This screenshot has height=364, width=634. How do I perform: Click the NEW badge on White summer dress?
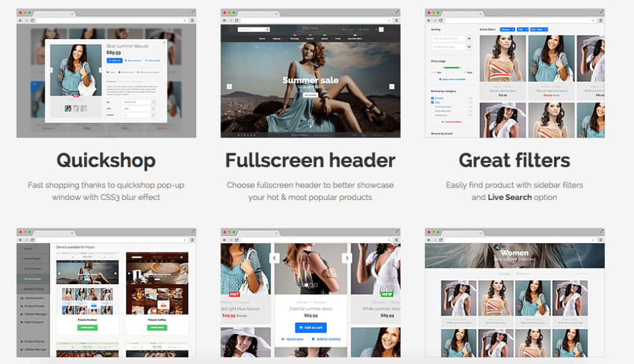pyautogui.click(x=386, y=295)
